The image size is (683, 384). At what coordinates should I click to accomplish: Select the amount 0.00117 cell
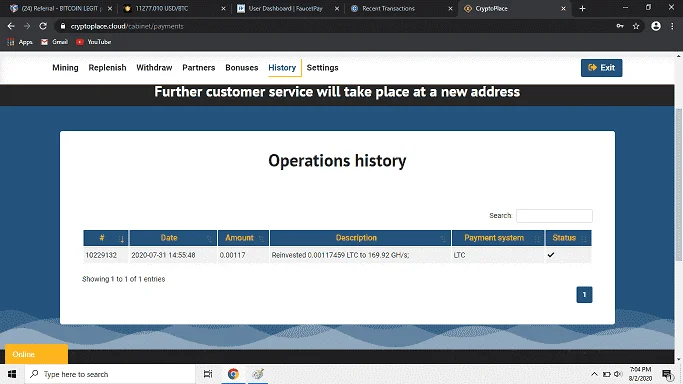pyautogui.click(x=233, y=255)
